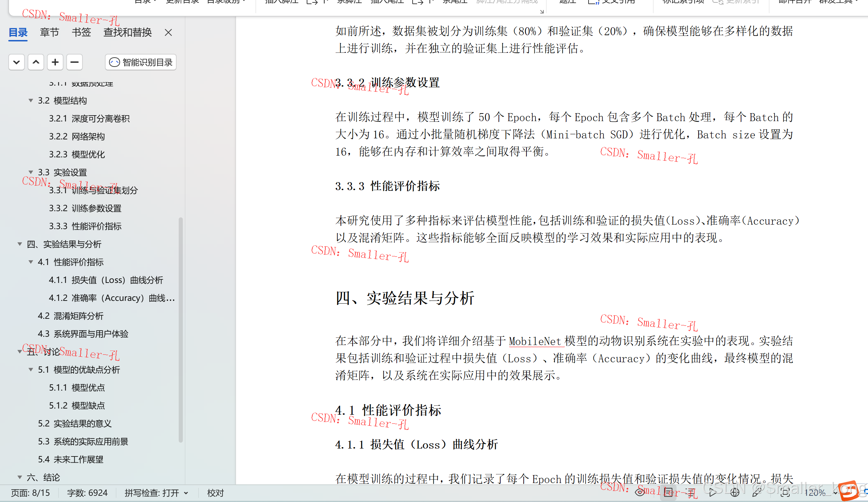Jump to 4.2 混淆矩阵分析 in outline
The height and width of the screenshot is (502, 868).
coord(70,316)
